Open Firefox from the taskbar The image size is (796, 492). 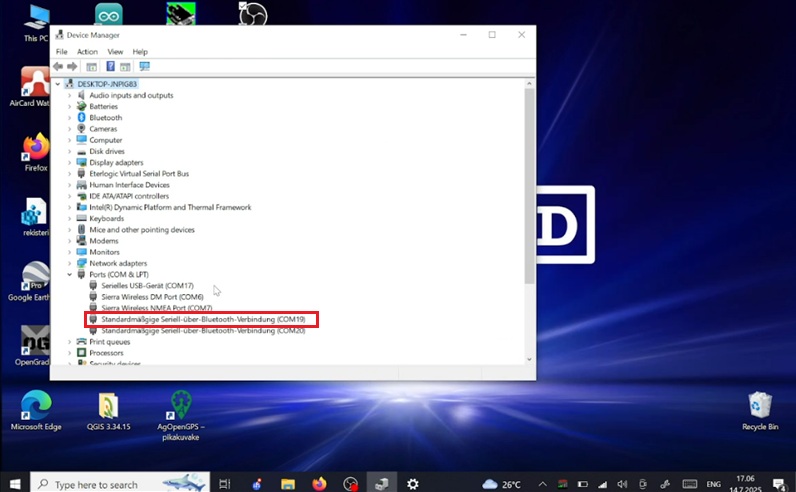point(319,484)
